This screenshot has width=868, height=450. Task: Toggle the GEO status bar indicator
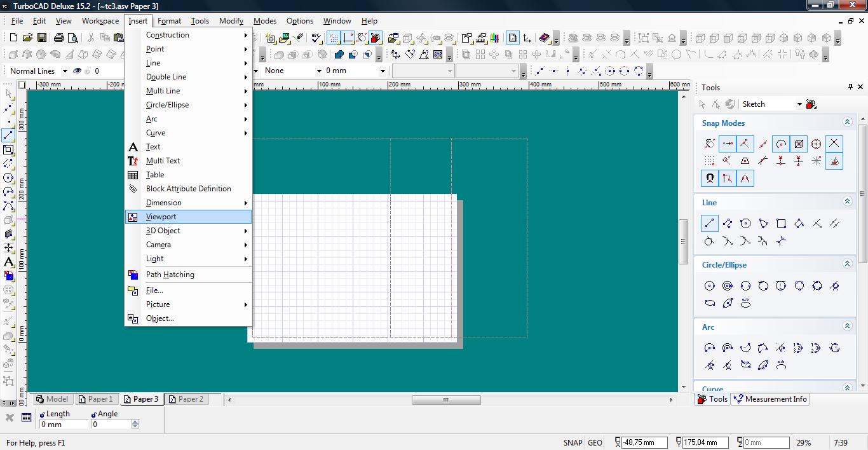click(595, 442)
